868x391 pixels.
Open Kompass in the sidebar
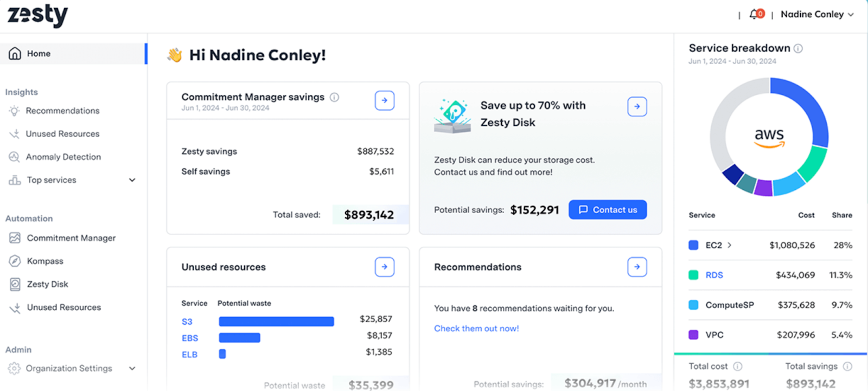[45, 261]
